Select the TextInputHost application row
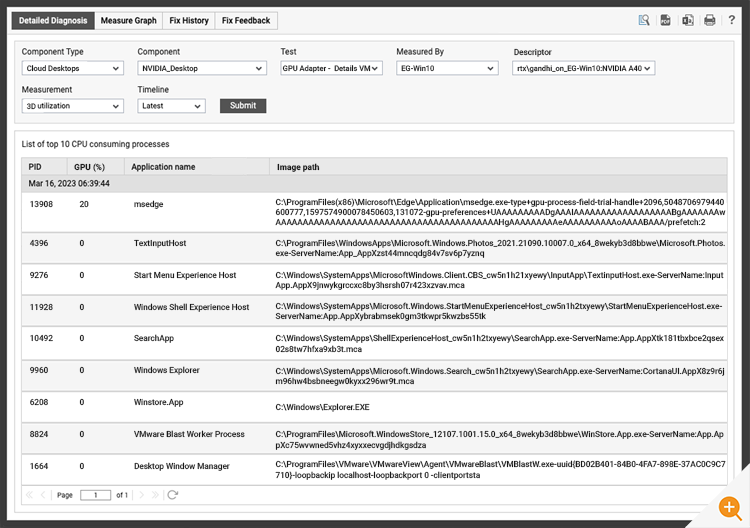 374,248
